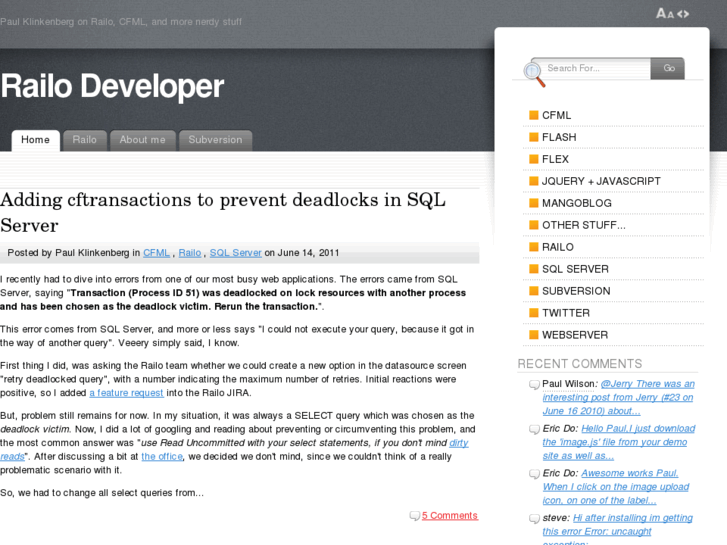The width and height of the screenshot is (727, 545).
Task: Click the SQL Server link in post meta
Action: click(236, 253)
